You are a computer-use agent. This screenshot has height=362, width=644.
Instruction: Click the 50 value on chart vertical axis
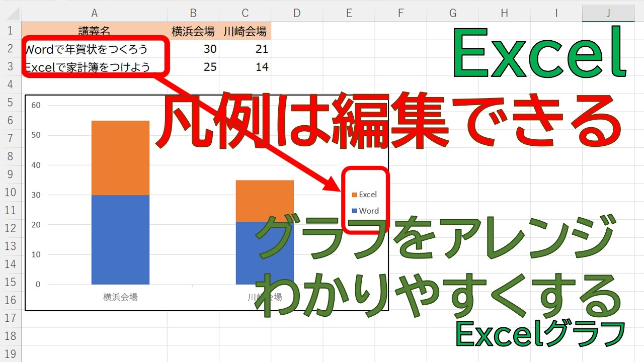36,135
